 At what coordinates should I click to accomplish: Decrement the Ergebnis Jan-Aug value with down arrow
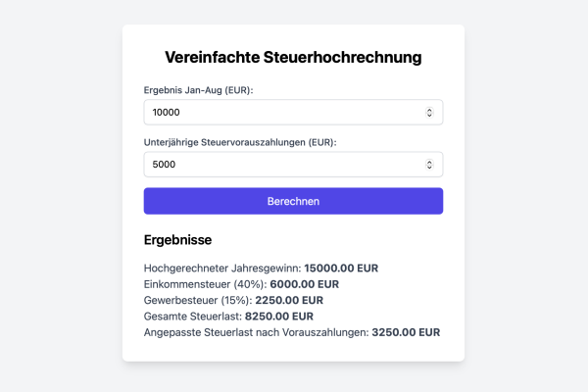(429, 116)
